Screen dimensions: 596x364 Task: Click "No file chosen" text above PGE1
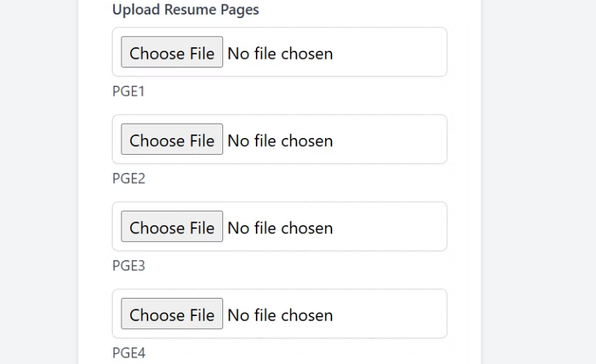coord(280,53)
